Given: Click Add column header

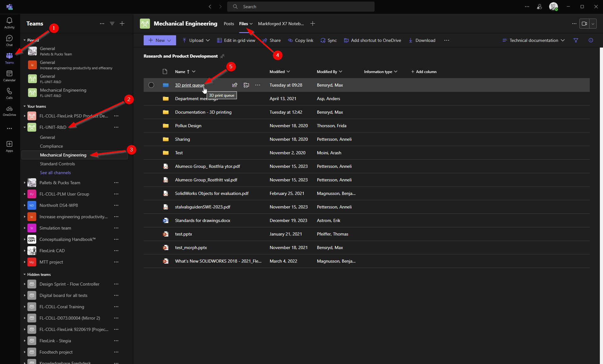Looking at the screenshot, I should point(424,72).
